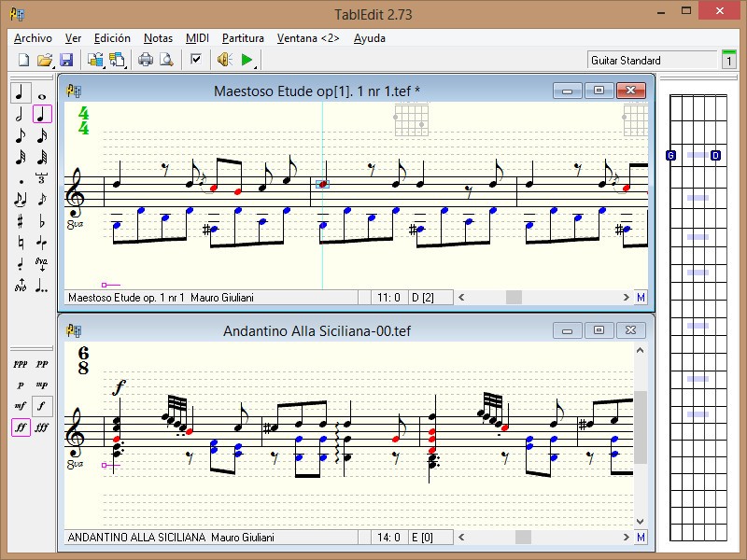Start MIDI playback with green play button
Viewport: 747px width, 560px height.
(247, 61)
